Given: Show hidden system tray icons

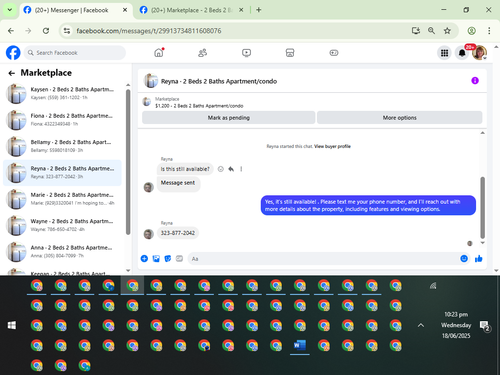Looking at the screenshot, I should click(421, 325).
